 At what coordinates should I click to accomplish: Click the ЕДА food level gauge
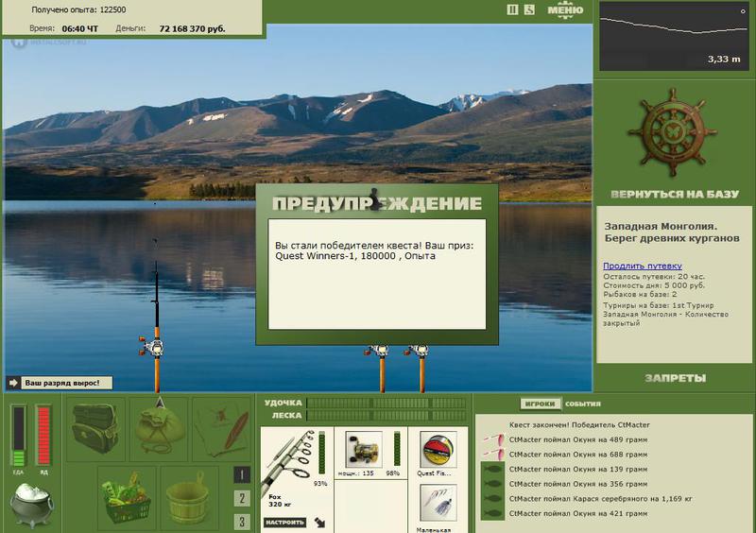[x=18, y=436]
